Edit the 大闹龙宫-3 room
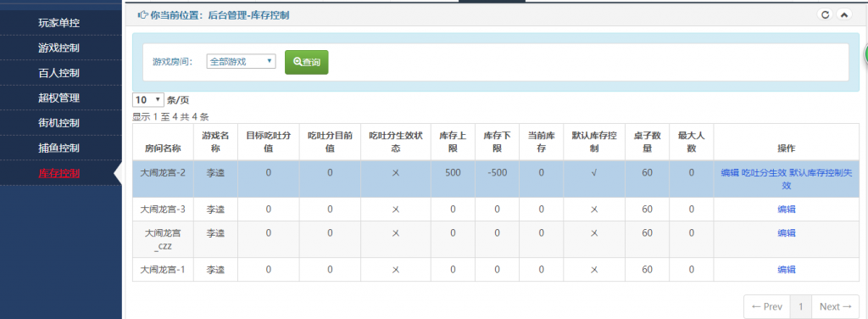868x319 pixels. [x=786, y=210]
